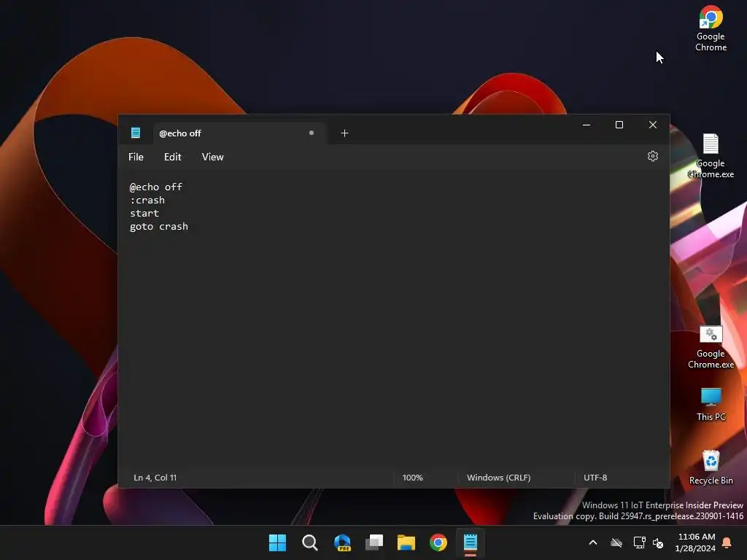Close the '@echo off' tab via unsaved dot
747x560 pixels.
pos(311,133)
